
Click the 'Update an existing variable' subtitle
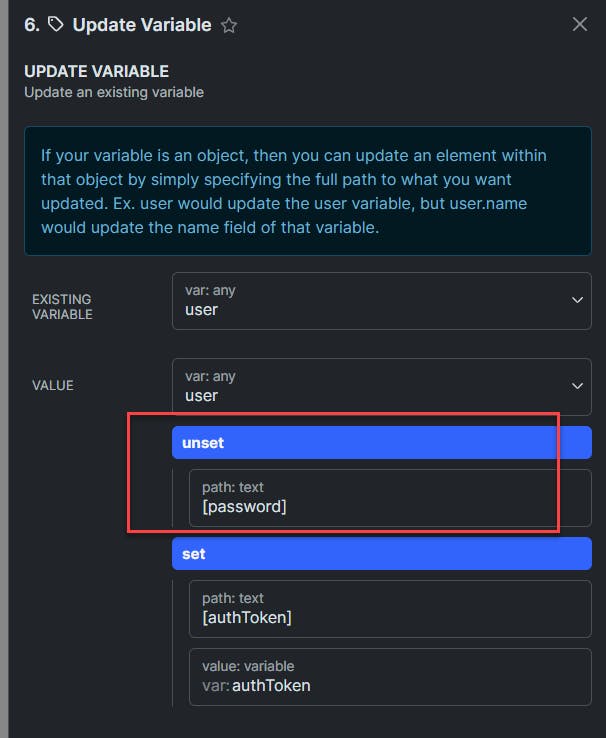point(113,93)
